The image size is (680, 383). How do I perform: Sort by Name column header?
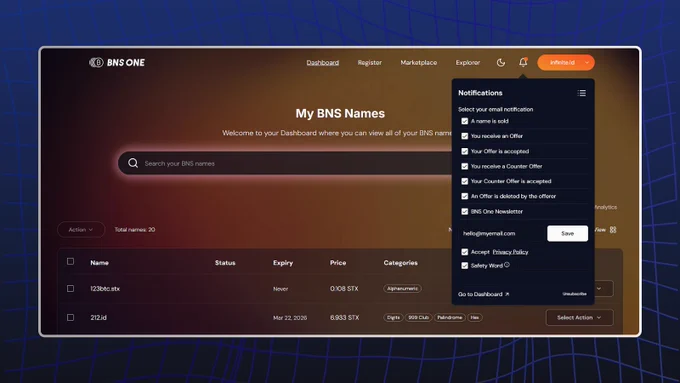point(99,263)
